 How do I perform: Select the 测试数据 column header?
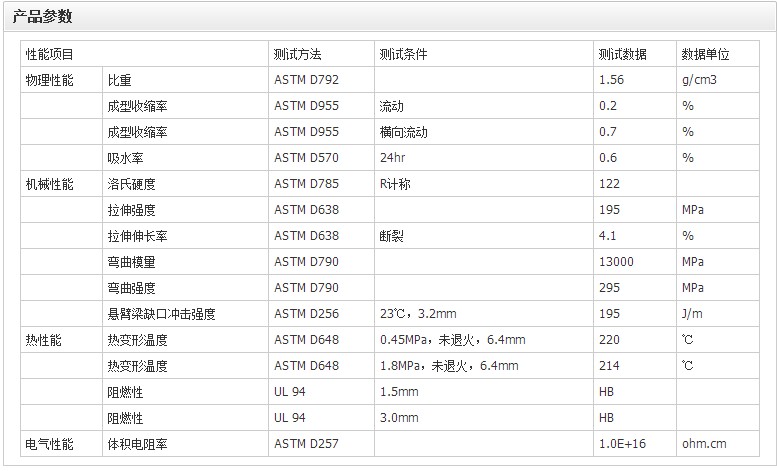pyautogui.click(x=622, y=54)
